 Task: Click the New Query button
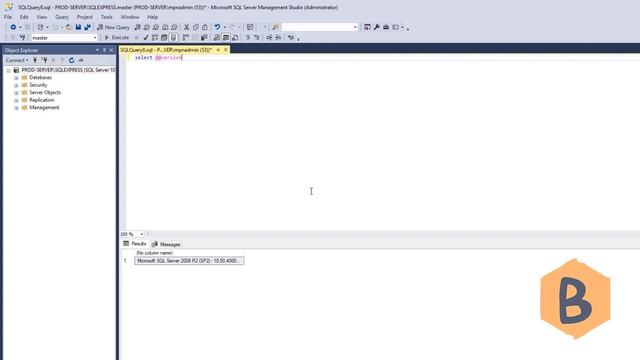[113, 27]
